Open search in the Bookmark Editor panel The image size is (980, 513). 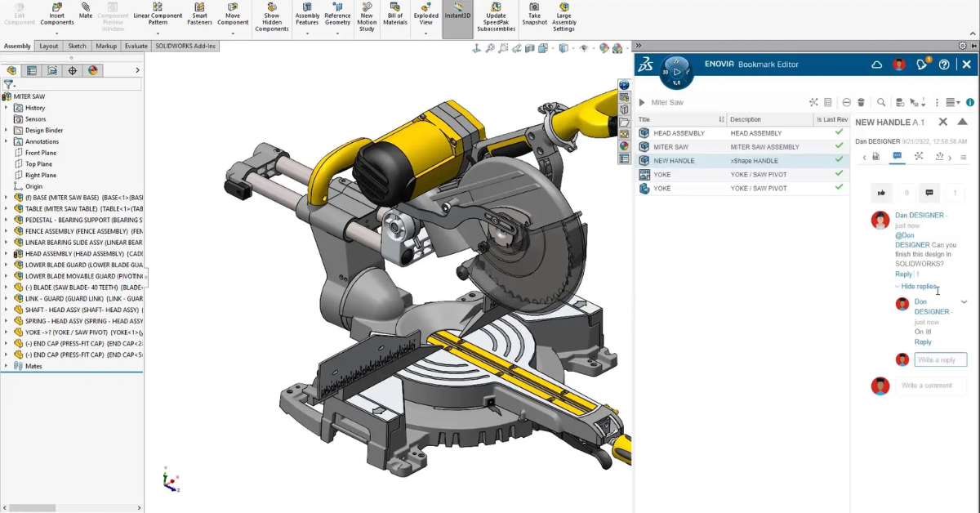881,102
